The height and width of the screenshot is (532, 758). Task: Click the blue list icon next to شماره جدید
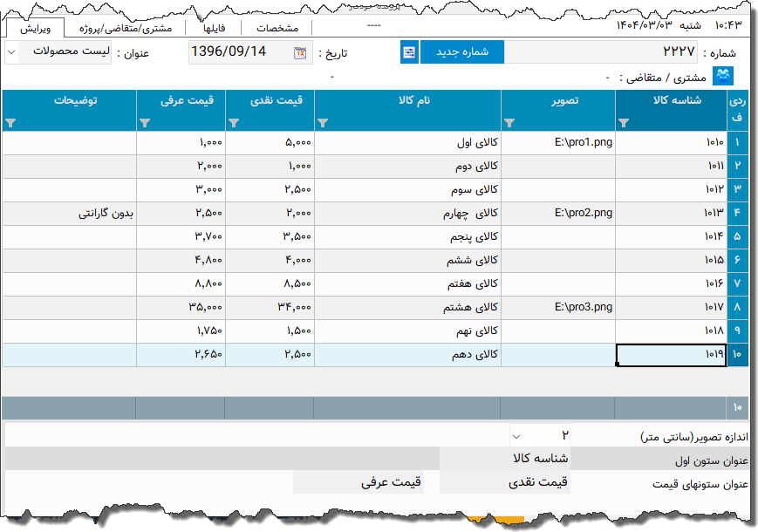tap(409, 51)
